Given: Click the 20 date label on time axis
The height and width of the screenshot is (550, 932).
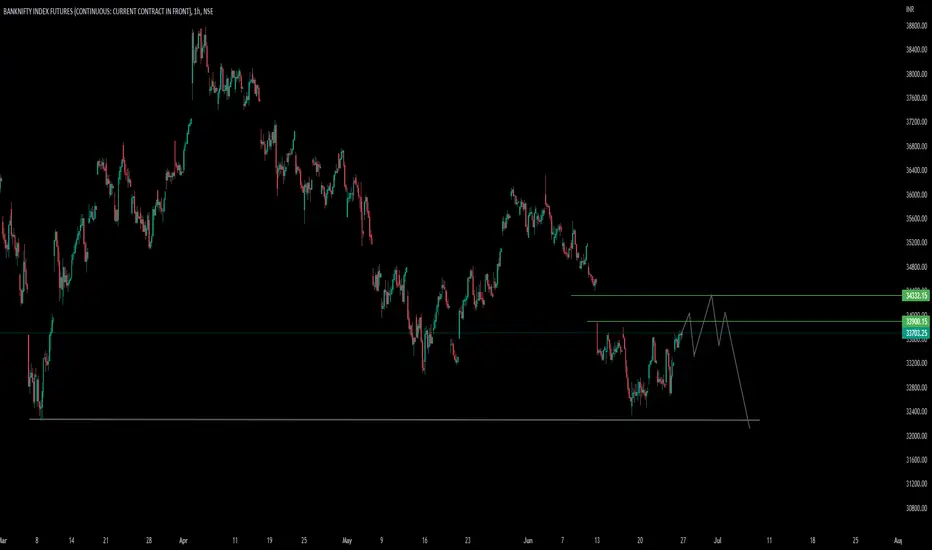Looking at the screenshot, I should (640, 540).
